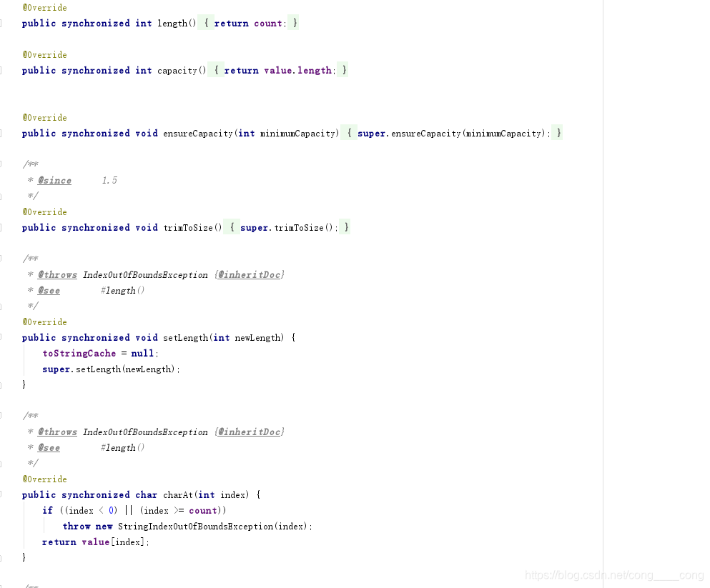Click the StringIndexOutOfBoundsException constructor call

(x=215, y=526)
